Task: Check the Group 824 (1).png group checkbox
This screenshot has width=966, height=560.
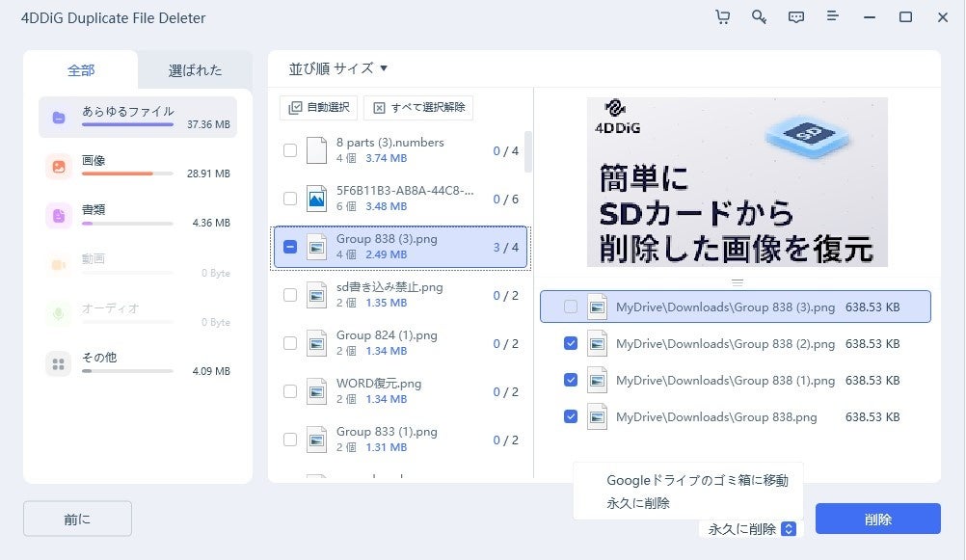Action: pos(289,343)
